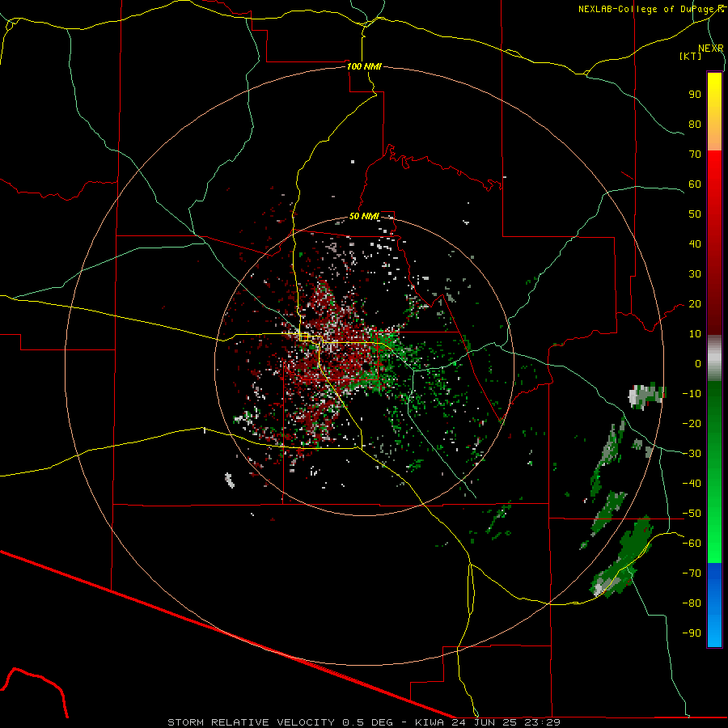Click the "90" value on the velocity scale

pos(695,95)
